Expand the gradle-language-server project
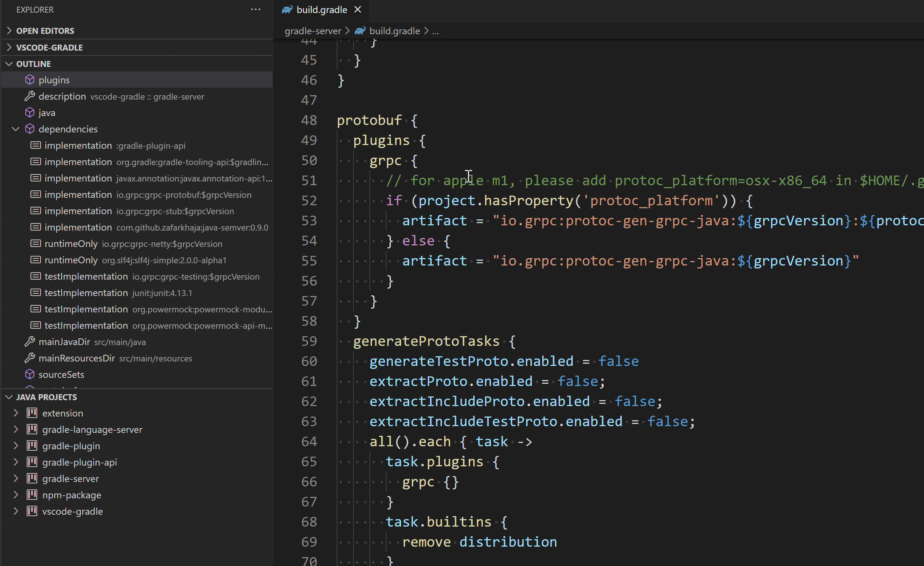The width and height of the screenshot is (924, 566). pos(16,430)
